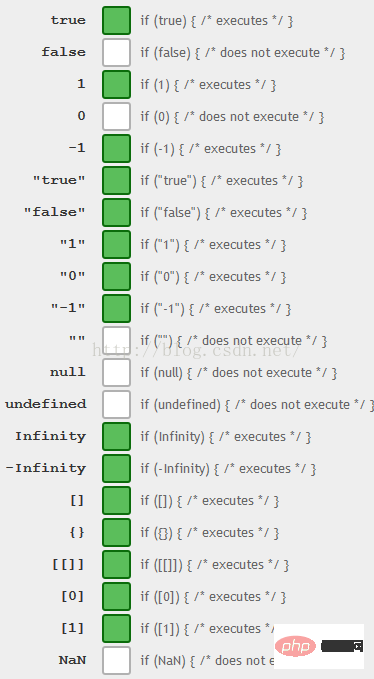This screenshot has width=374, height=679.
Task: Click the empty box next to undefined
Action: [x=116, y=404]
